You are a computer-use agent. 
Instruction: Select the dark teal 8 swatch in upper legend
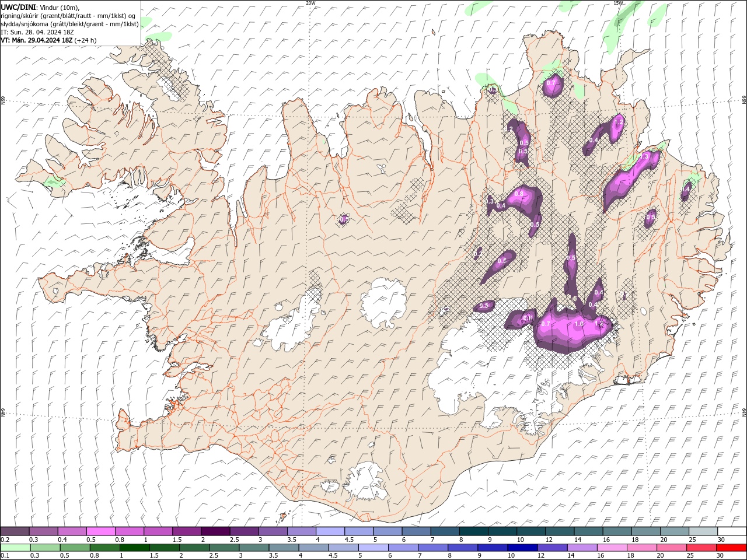(474, 531)
